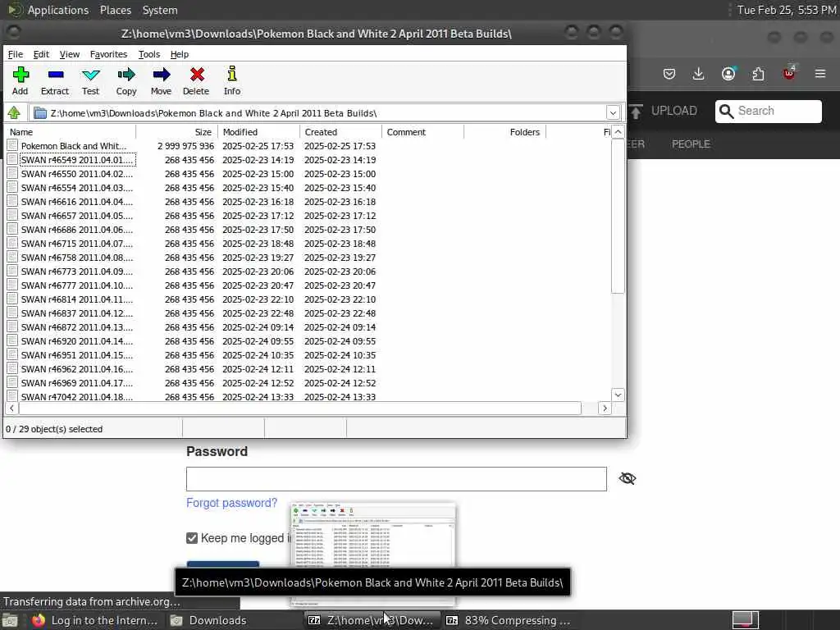Screen dimensions: 840x630
Task: Sort by Modified column header
Action: 259,132
